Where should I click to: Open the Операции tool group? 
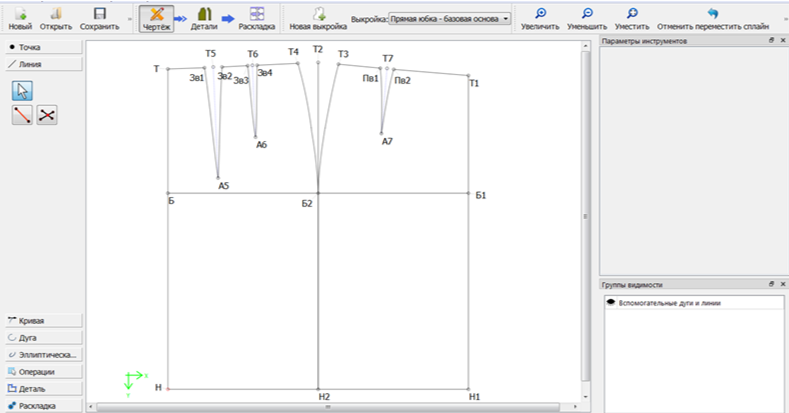click(x=44, y=372)
